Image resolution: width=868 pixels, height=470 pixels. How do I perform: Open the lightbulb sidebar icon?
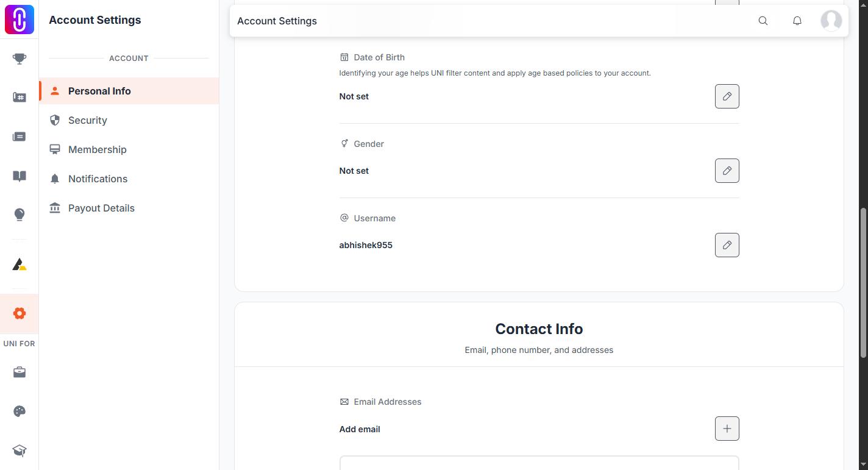pyautogui.click(x=20, y=215)
